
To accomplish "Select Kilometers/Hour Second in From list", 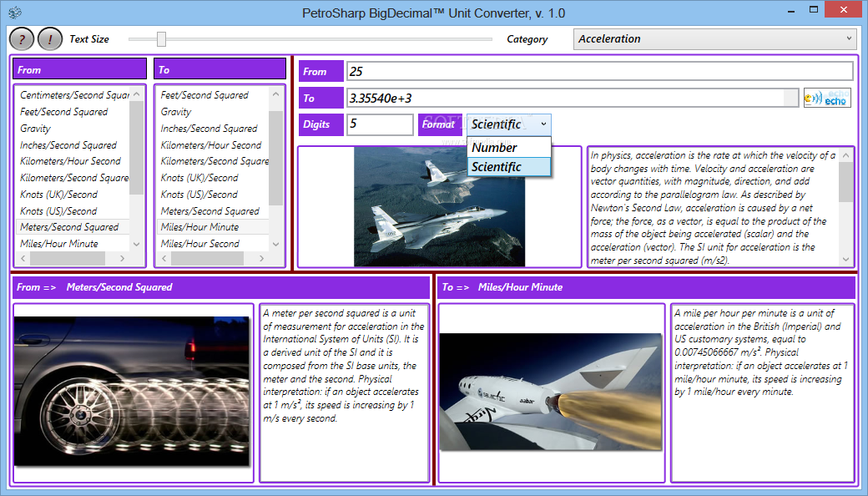I will point(73,161).
